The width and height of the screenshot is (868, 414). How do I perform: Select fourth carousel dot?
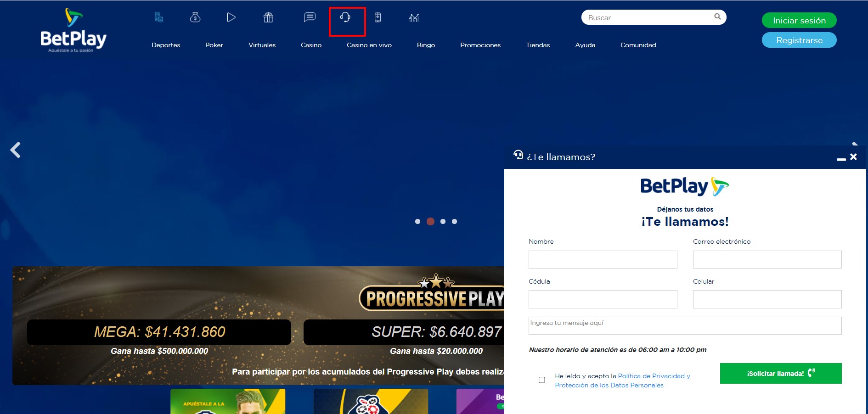tap(454, 221)
